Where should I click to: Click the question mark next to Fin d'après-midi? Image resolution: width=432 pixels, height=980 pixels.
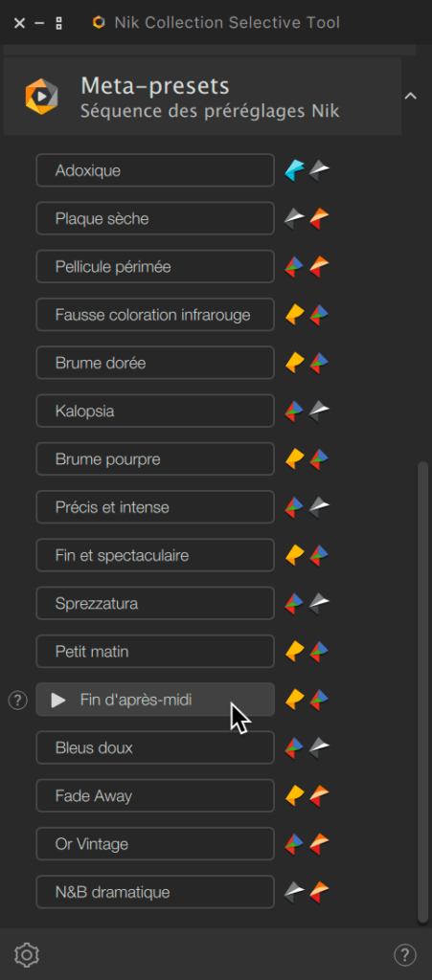(17, 701)
